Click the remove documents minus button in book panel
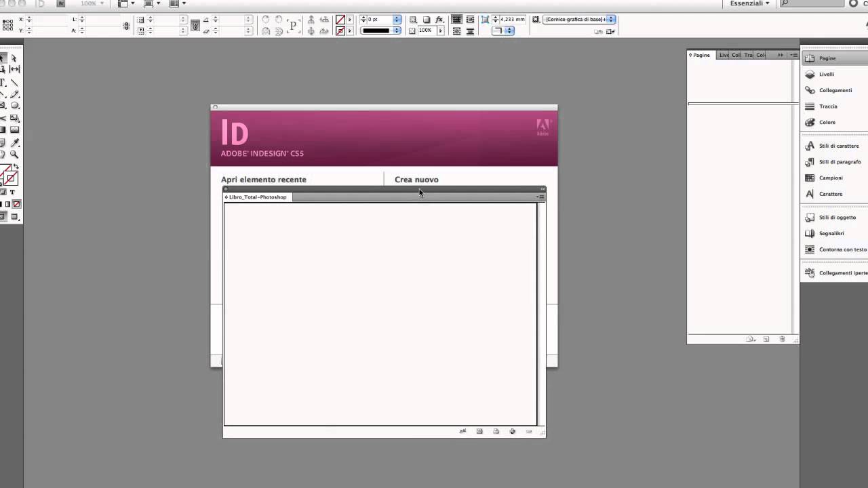This screenshot has height=488, width=868. [529, 431]
